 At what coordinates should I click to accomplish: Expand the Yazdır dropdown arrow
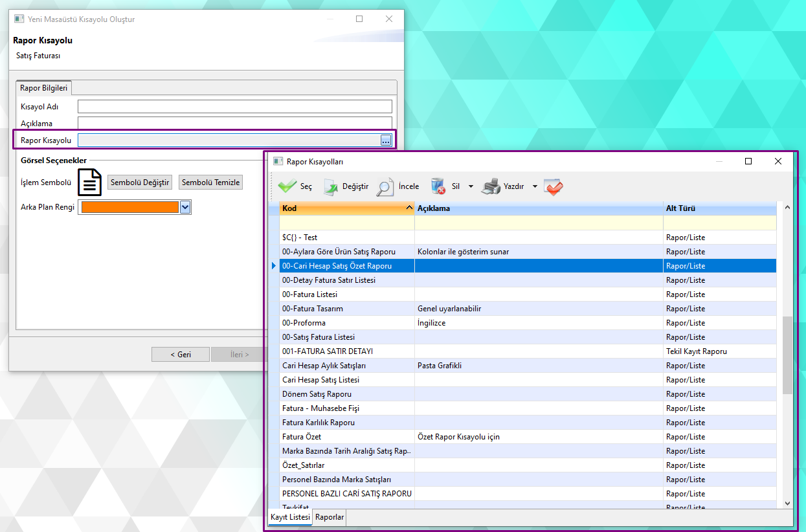535,186
